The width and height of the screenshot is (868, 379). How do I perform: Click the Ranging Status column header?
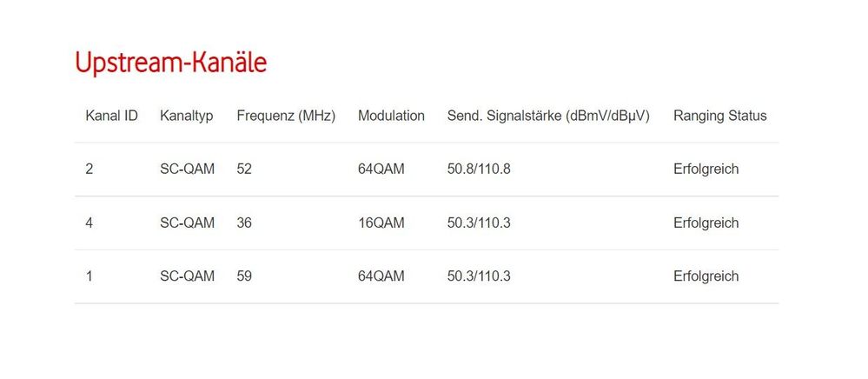point(719,116)
